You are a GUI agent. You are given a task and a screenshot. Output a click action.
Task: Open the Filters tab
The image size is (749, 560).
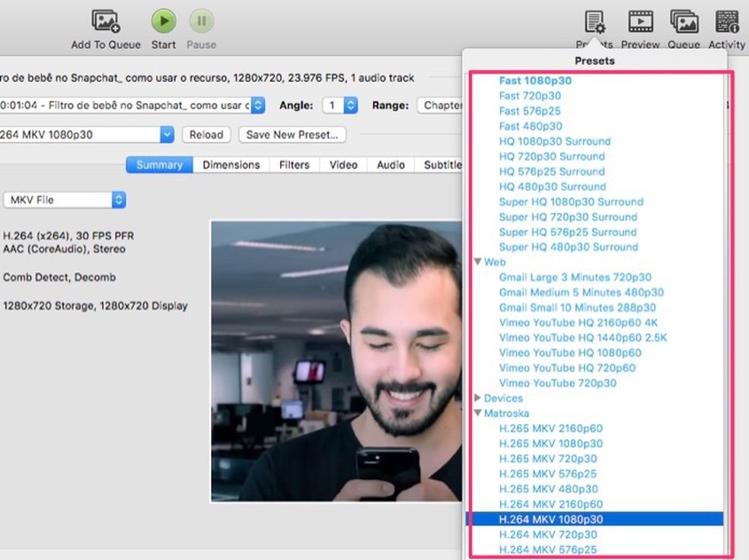click(x=295, y=164)
